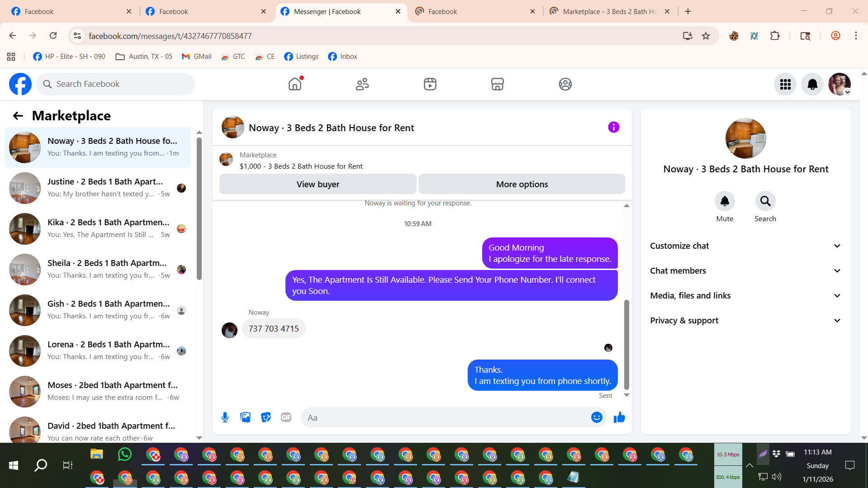The width and height of the screenshot is (868, 488).
Task: Click the chat messages scrollbar
Action: click(626, 344)
